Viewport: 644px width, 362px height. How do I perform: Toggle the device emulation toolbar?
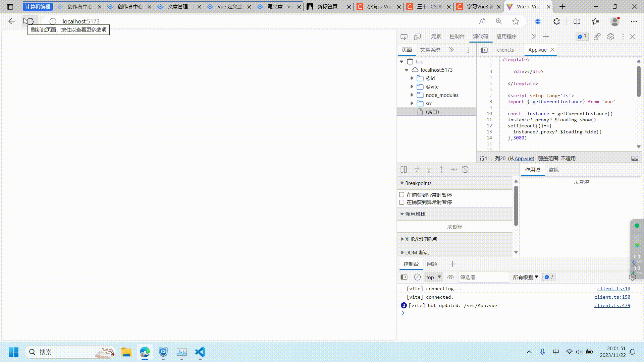[417, 37]
